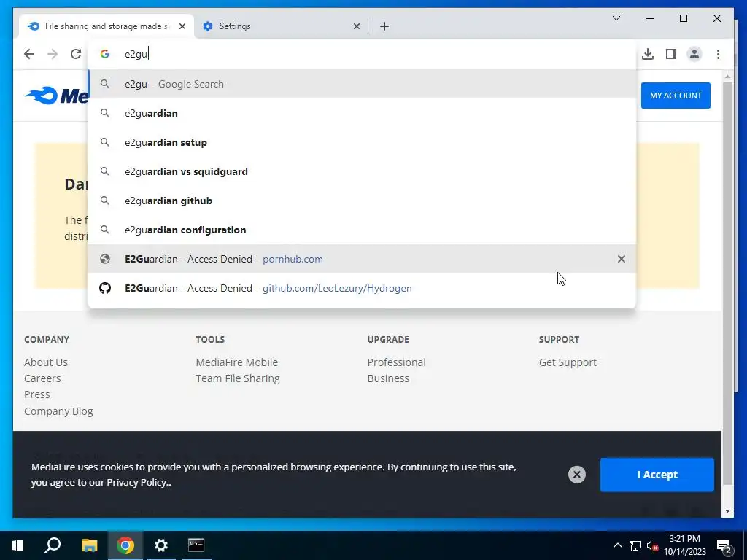The image size is (747, 560).
Task: Select the 'e2guardian' suggestion
Action: pyautogui.click(x=362, y=113)
